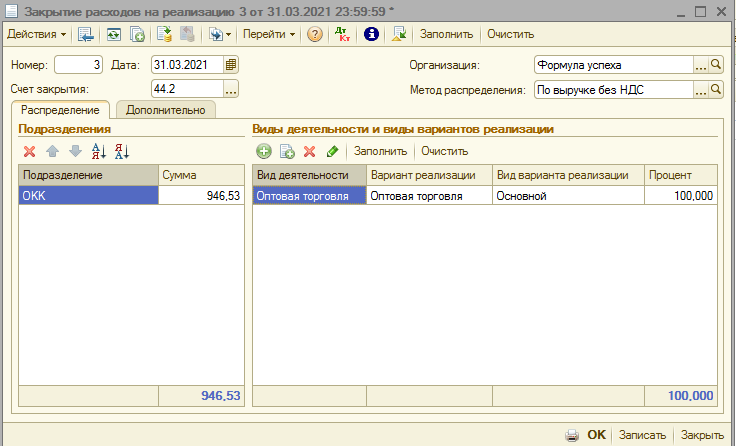Click ellipsis button next to Счет закрытия

point(231,90)
